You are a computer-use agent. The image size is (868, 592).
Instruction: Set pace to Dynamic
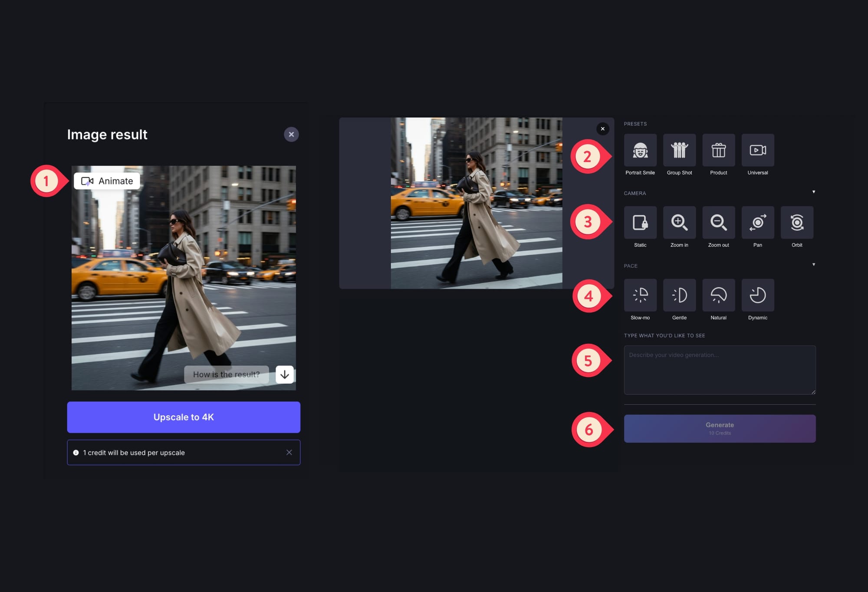click(757, 295)
